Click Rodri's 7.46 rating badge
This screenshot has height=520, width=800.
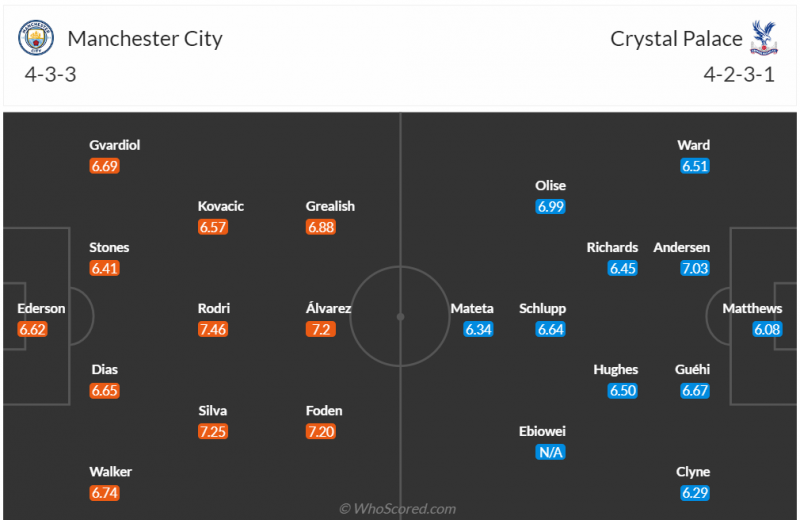point(213,329)
